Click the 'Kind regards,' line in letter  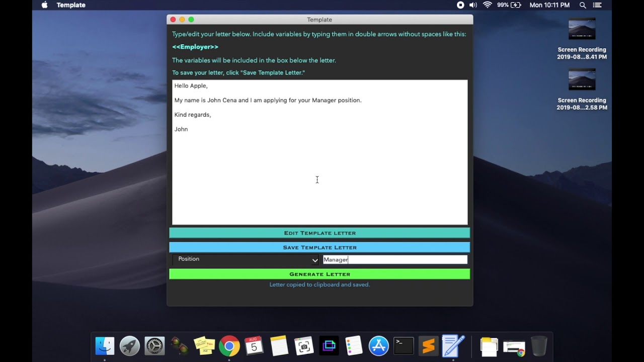[193, 115]
